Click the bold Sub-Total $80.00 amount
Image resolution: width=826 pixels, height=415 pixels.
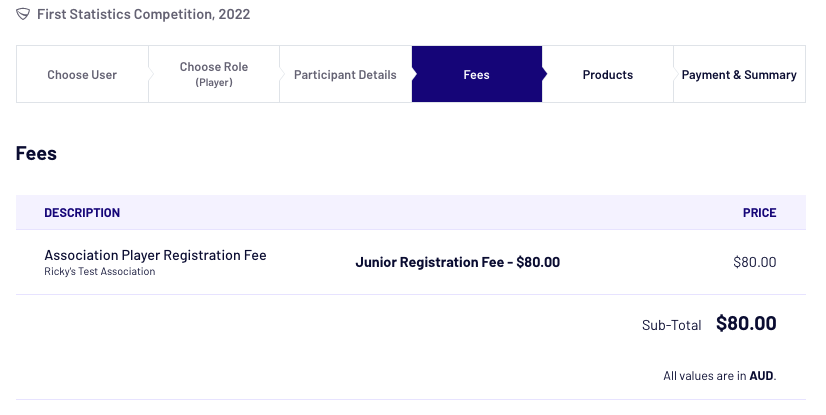746,324
